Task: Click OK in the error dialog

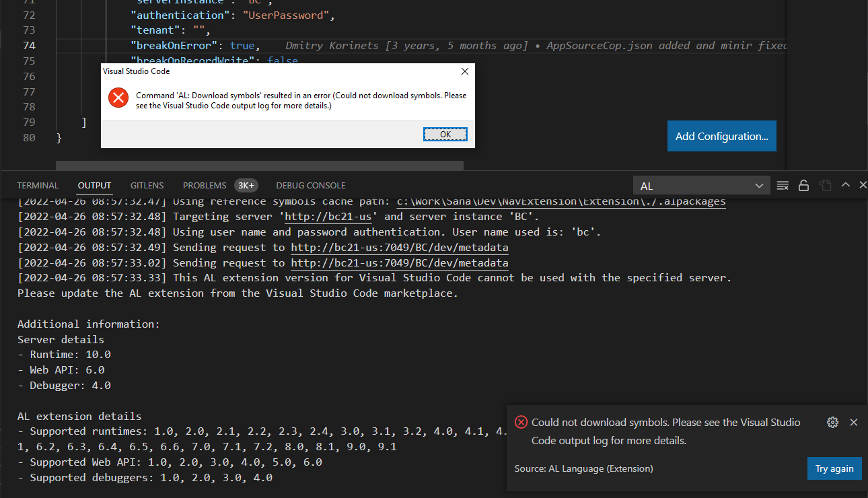Action: pos(445,134)
